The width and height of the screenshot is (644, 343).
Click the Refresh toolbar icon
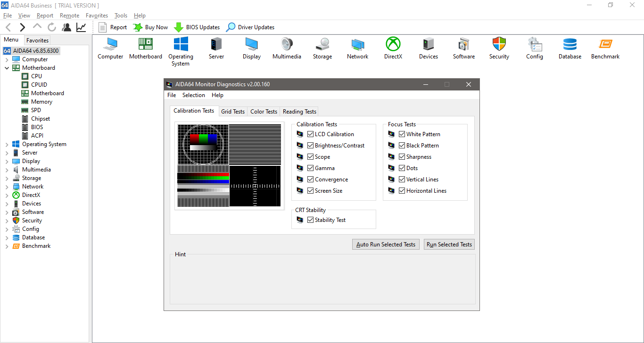pos(52,27)
